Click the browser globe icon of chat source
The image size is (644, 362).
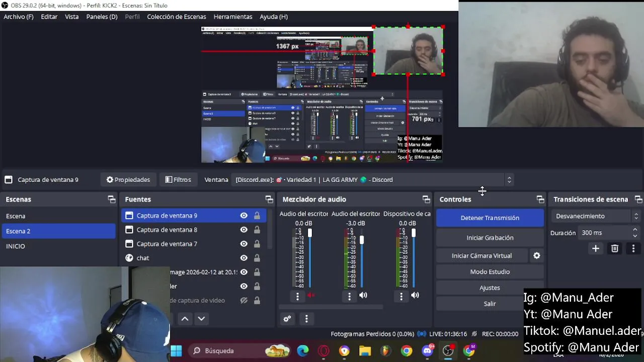point(129,258)
